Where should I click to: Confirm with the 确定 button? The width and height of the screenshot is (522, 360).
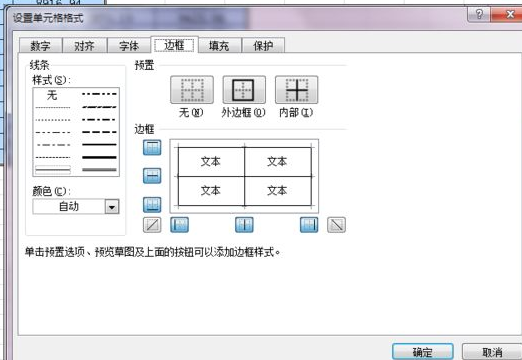423,352
